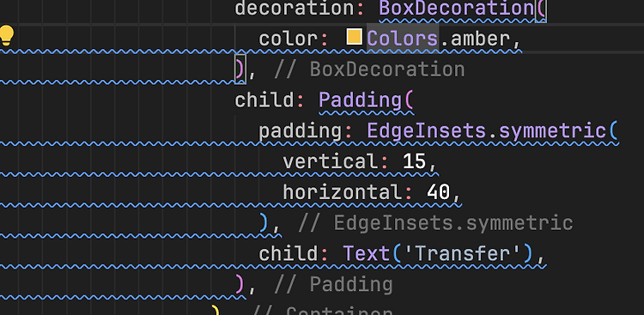Click the padding parameter label
Viewport: 644px width, 315px height.
tap(300, 132)
